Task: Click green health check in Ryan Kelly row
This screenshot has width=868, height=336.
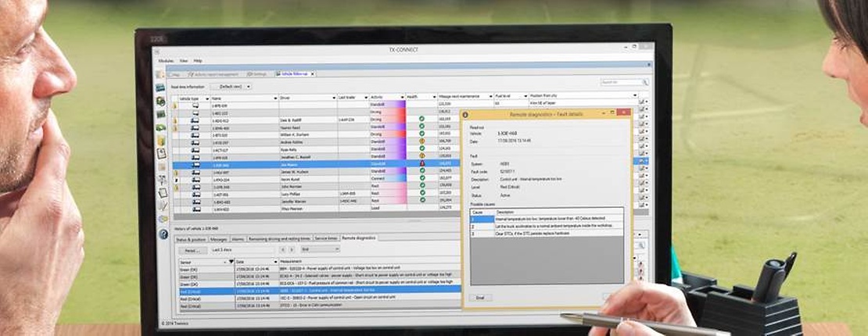Action: click(421, 148)
